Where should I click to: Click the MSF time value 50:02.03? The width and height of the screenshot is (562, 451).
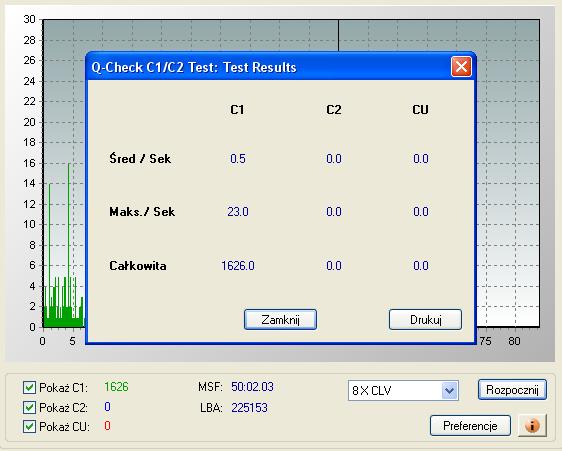[252, 387]
